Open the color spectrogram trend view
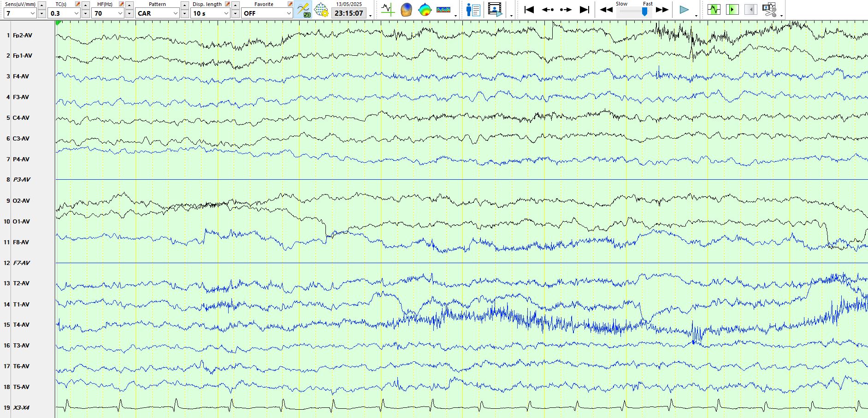The height and width of the screenshot is (418, 868). point(443,9)
